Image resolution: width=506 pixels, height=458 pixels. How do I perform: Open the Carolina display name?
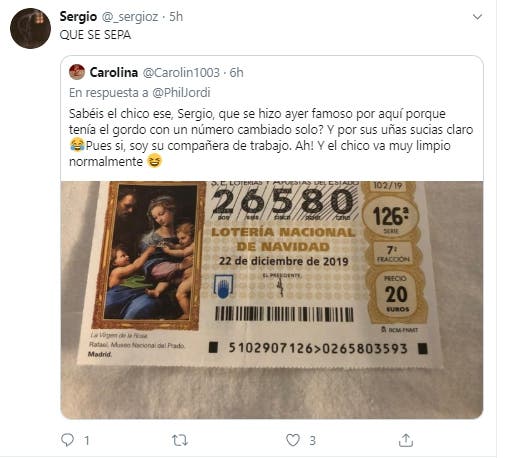tap(114, 72)
